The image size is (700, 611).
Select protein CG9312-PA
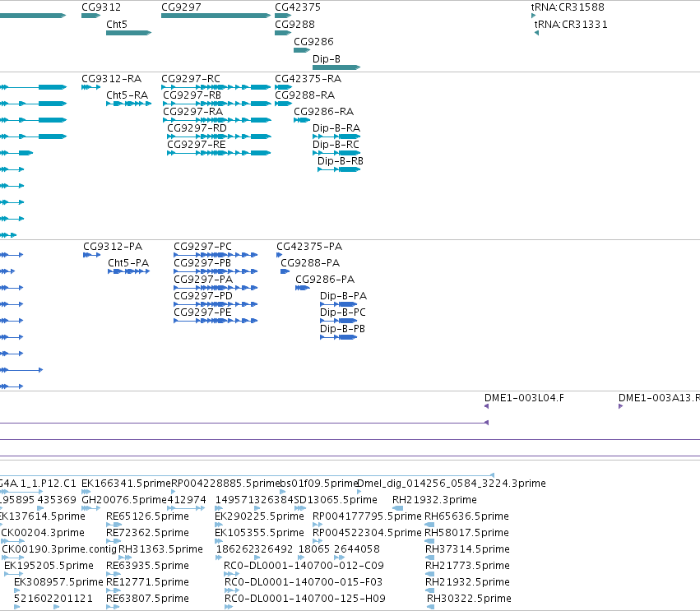(113, 247)
